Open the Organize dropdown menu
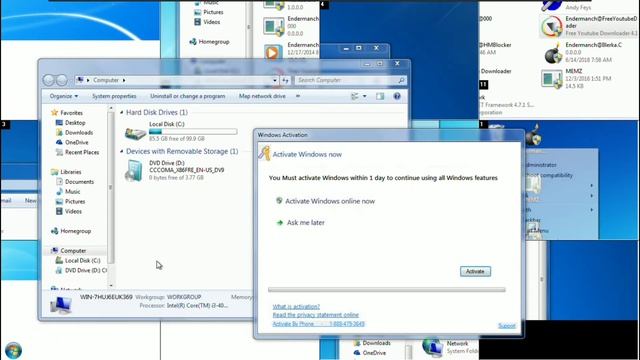The height and width of the screenshot is (360, 640). tap(64, 96)
